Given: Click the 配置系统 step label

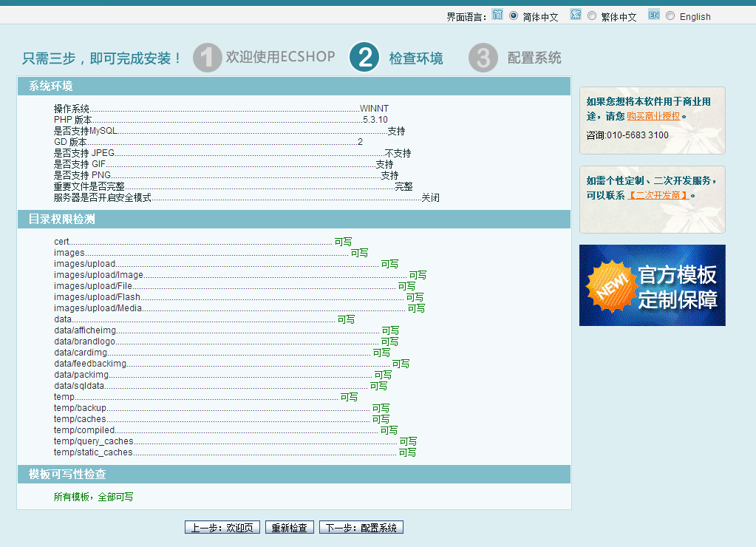Looking at the screenshot, I should coord(534,58).
